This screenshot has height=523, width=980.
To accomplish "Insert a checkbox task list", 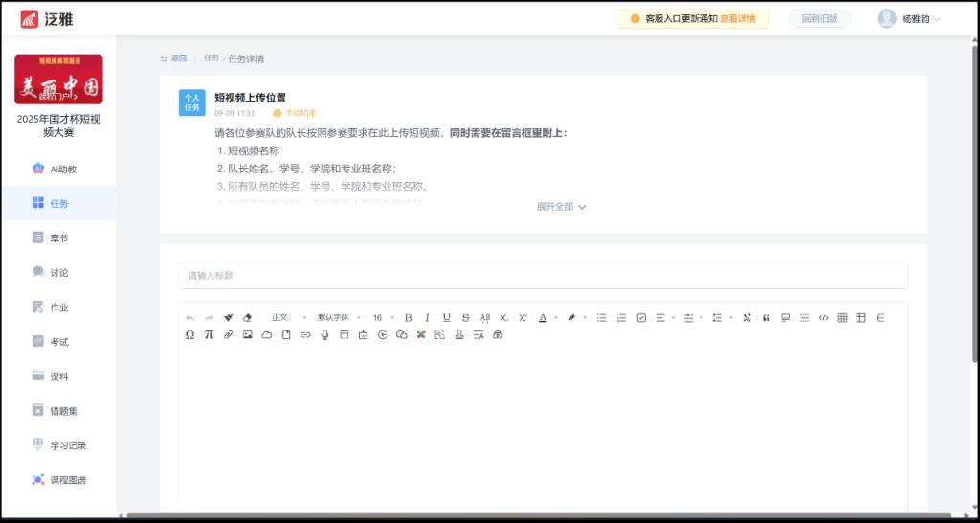I will click(x=641, y=318).
